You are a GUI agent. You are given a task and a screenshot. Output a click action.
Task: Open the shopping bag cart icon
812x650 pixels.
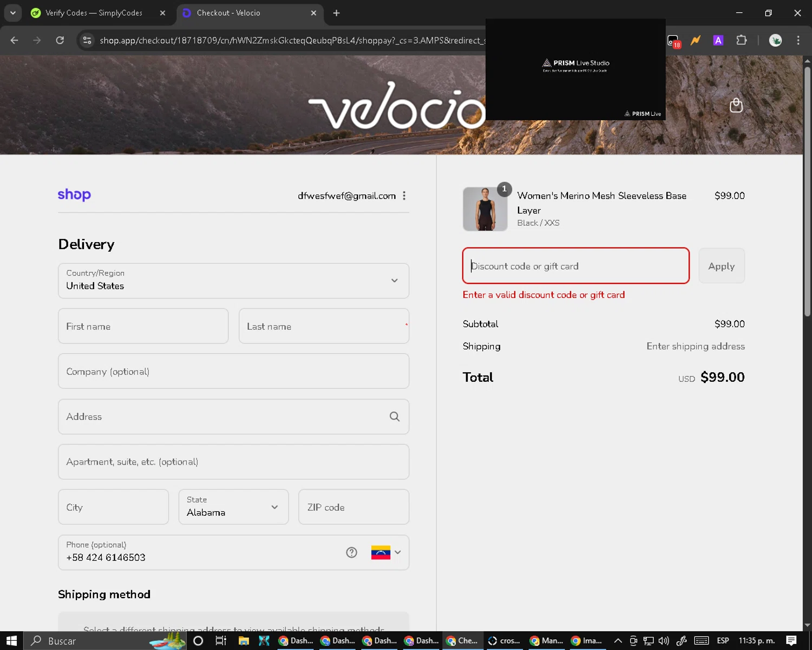tap(736, 105)
